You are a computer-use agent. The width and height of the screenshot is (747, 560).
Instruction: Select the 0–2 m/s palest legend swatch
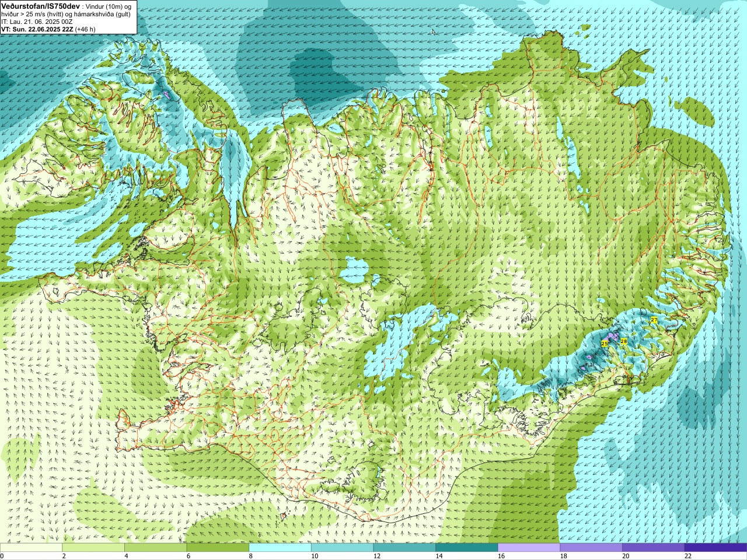(x=31, y=548)
